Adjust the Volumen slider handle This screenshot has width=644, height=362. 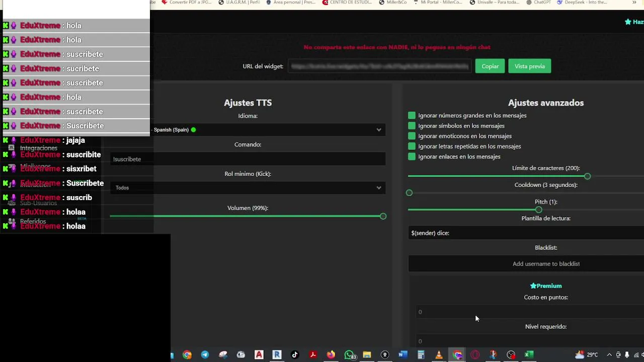383,216
